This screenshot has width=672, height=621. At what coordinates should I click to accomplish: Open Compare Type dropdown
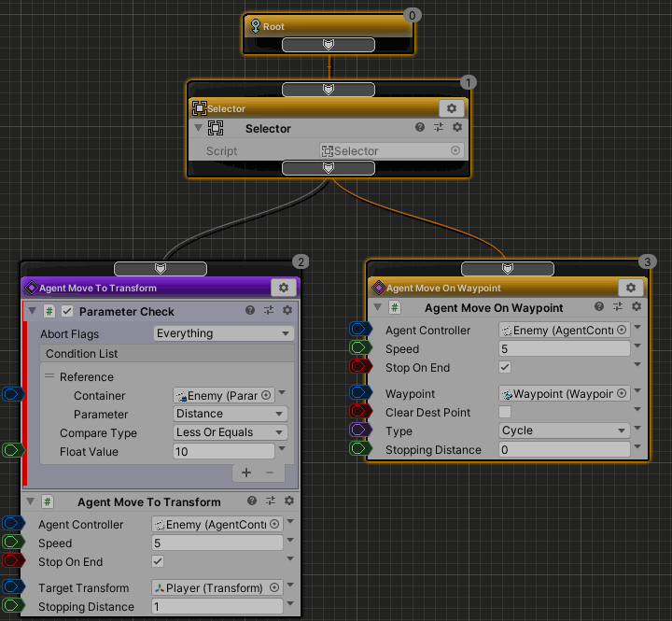231,432
